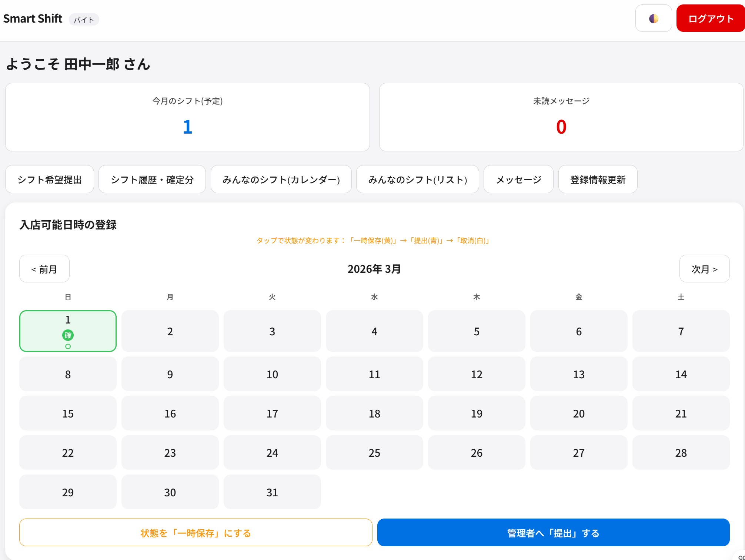This screenshot has width=745, height=560.
Task: Select calendar day 19
Action: click(477, 413)
